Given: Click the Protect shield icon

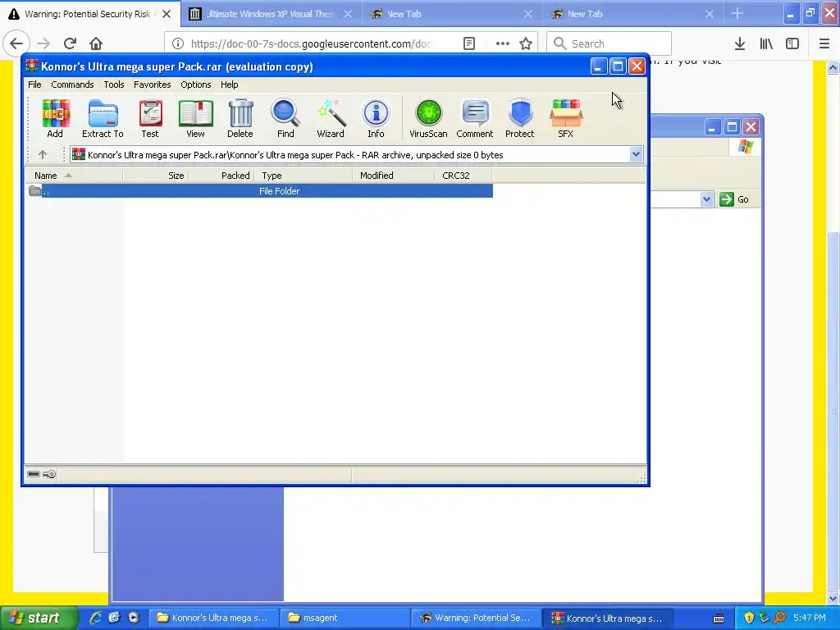Looking at the screenshot, I should [x=519, y=118].
